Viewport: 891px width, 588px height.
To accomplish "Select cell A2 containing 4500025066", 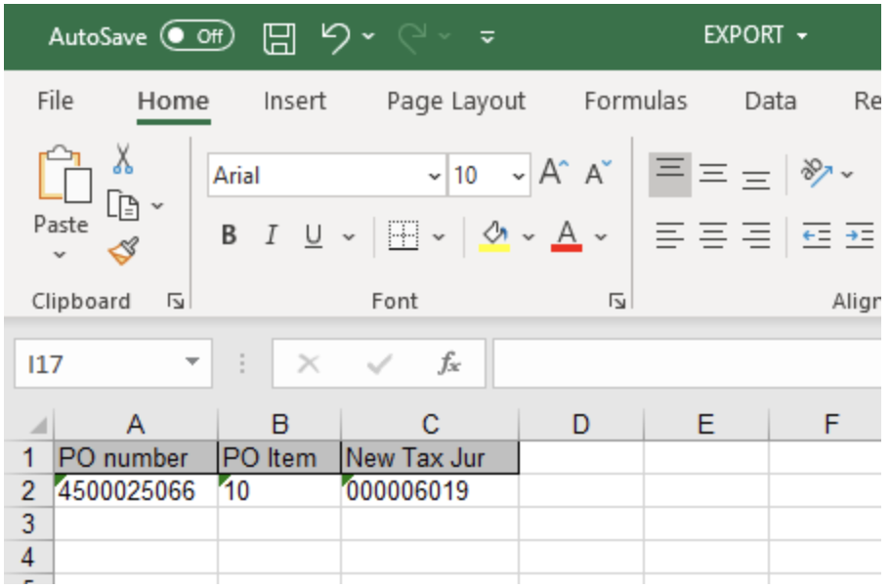I will (136, 491).
